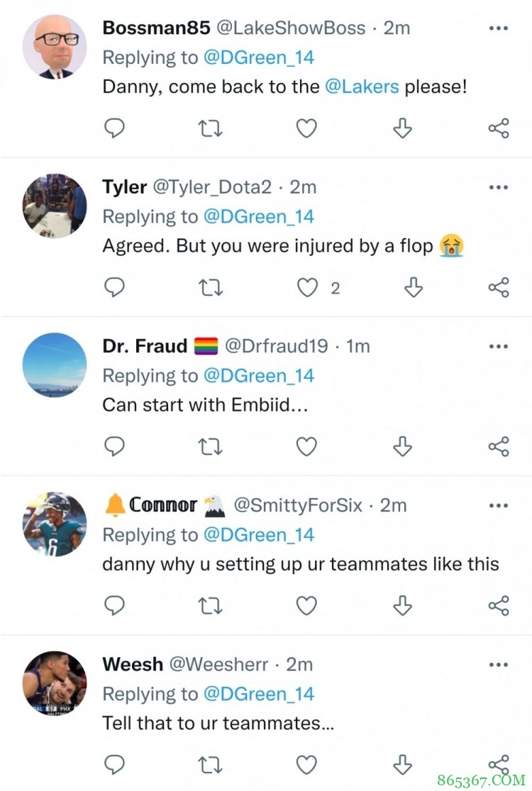Screen dimensions: 532x791
Task: Open more options on Weesh's tweet
Action: coord(499,664)
